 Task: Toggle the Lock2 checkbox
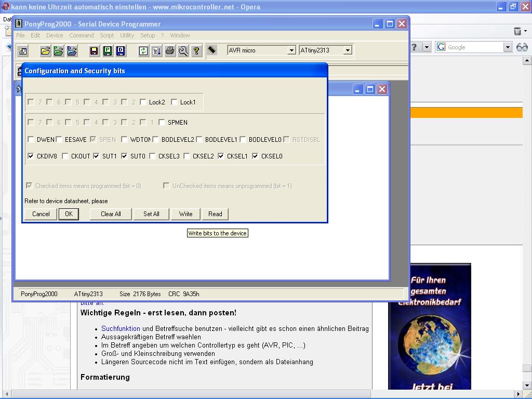point(143,102)
